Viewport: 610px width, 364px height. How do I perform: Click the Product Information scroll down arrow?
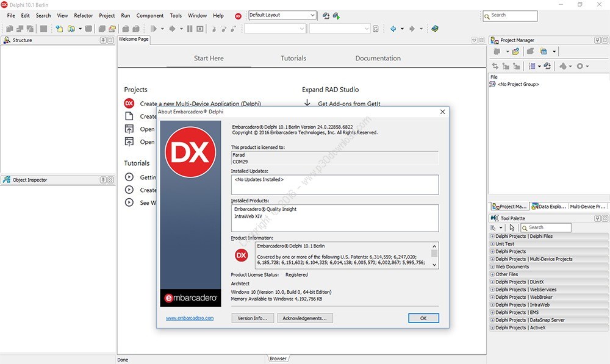coord(434,265)
